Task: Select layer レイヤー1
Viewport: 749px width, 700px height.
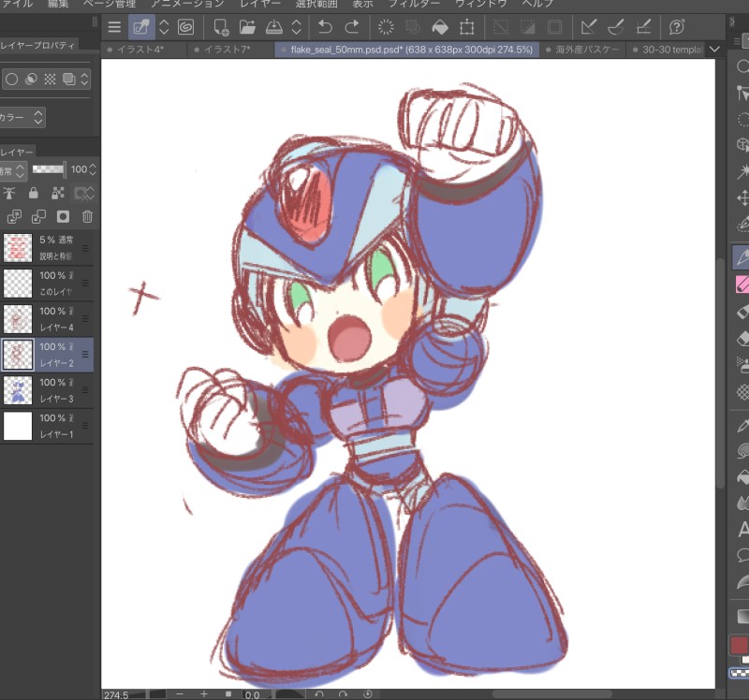Action: tap(47, 426)
